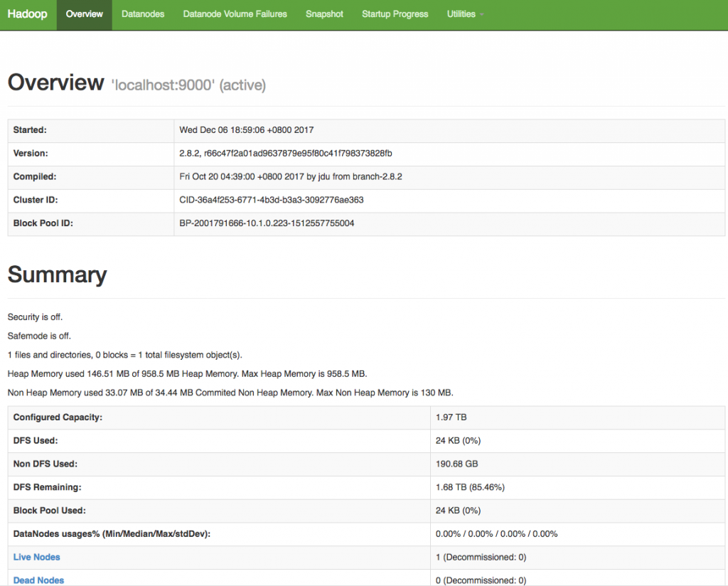The image size is (728, 586).
Task: Select the Started timestamp value
Action: coord(247,130)
